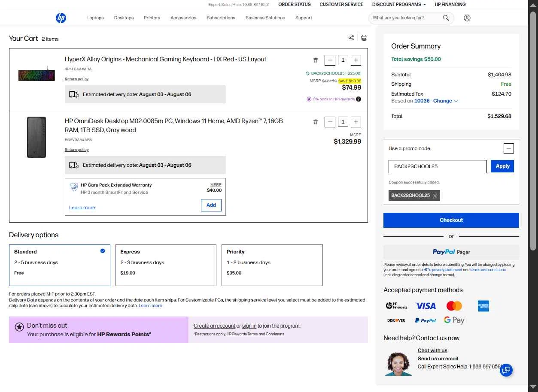This screenshot has width=538, height=392.
Task: Proceed with the Checkout button
Action: [x=451, y=220]
